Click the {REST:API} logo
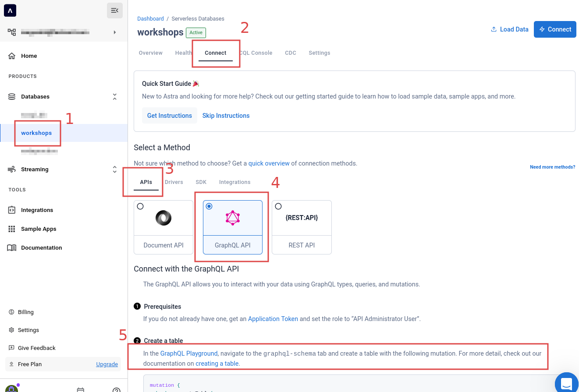This screenshot has height=392, width=579. click(302, 218)
